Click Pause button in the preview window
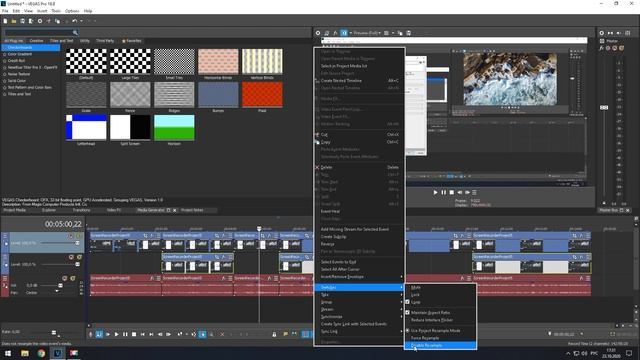 (x=444, y=192)
